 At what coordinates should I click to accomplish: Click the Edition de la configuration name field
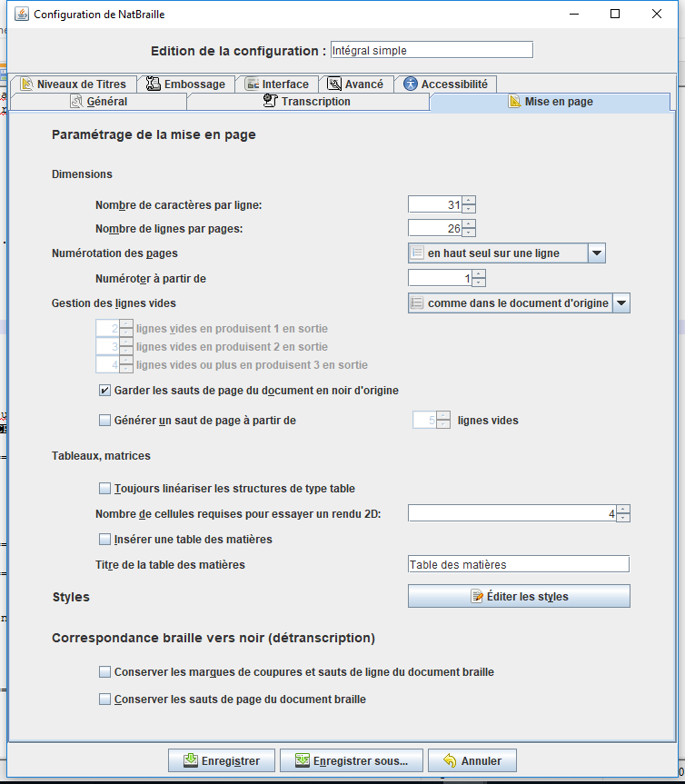point(432,50)
